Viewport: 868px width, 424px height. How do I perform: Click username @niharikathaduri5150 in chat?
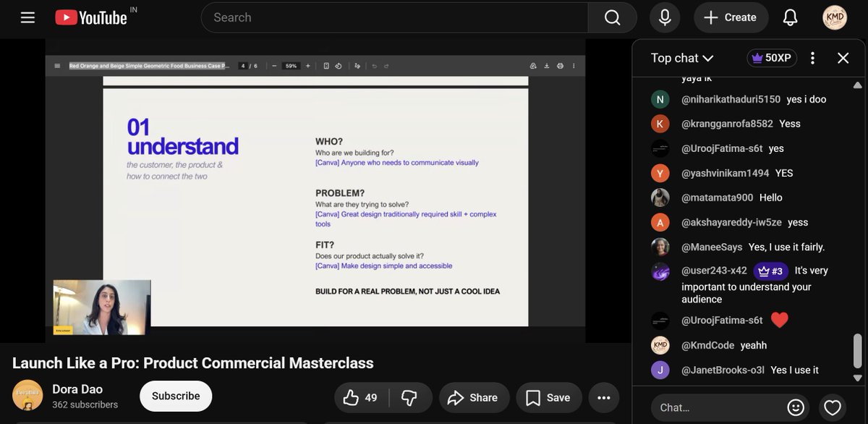pyautogui.click(x=731, y=99)
